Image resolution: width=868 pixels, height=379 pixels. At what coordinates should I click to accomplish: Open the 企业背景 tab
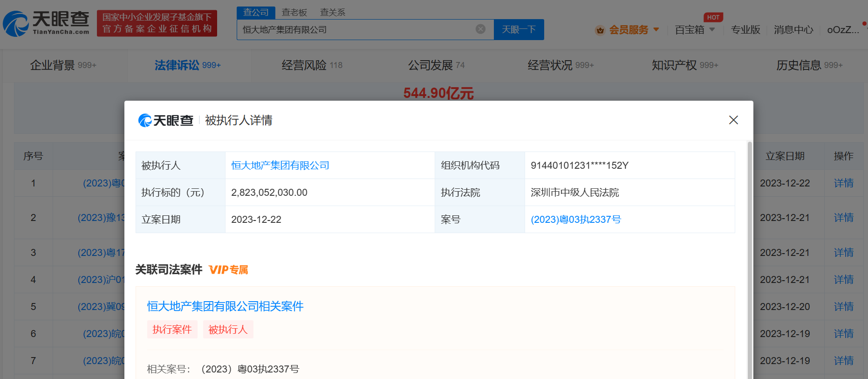pos(63,65)
